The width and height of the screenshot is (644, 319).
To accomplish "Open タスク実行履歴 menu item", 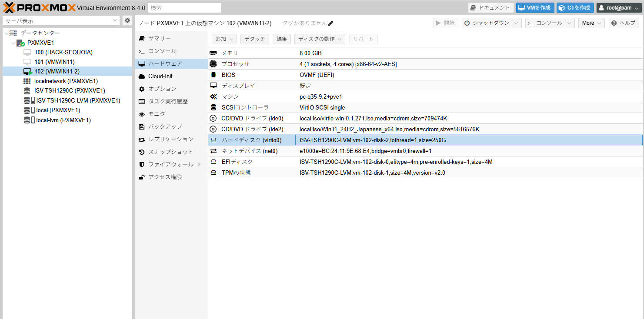I will point(171,102).
